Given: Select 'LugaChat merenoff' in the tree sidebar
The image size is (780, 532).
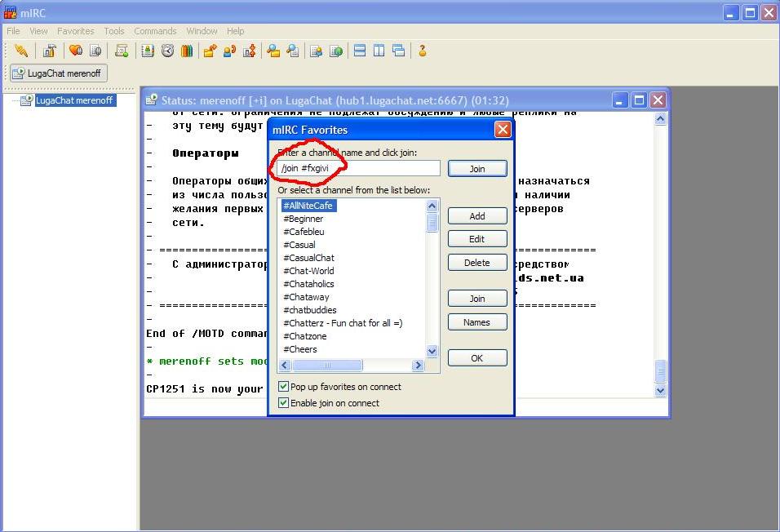Looking at the screenshot, I should point(74,100).
